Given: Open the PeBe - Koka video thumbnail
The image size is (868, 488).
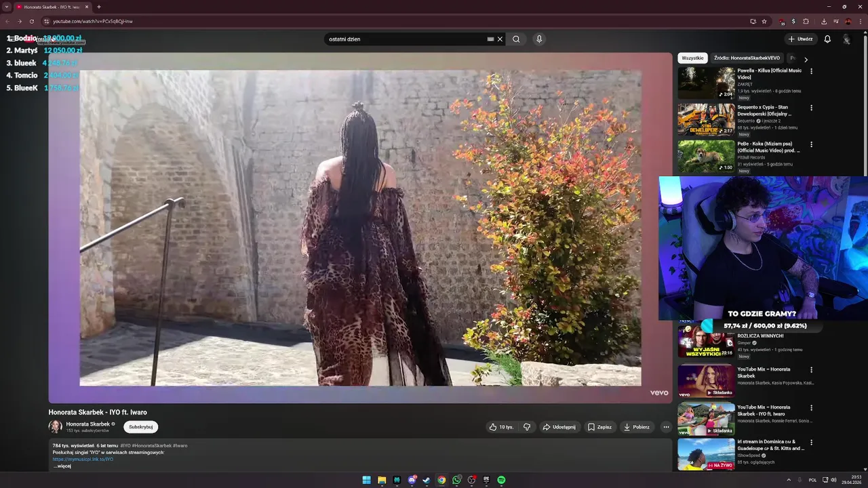Looking at the screenshot, I should click(706, 156).
